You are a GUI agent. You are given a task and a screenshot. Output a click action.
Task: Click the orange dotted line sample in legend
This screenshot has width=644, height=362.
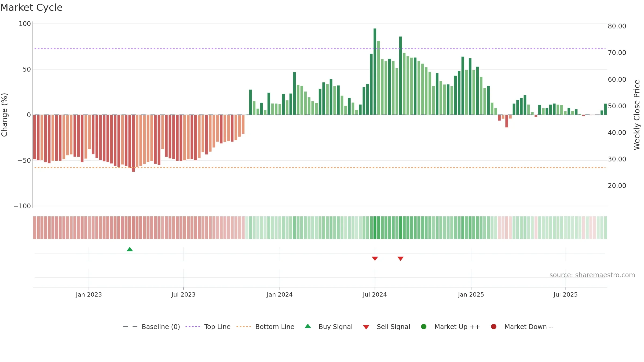point(244,327)
